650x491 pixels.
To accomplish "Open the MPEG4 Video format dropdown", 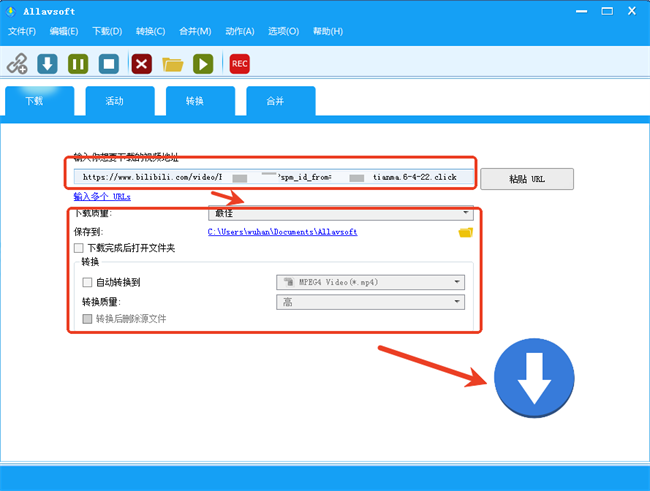I will point(369,282).
